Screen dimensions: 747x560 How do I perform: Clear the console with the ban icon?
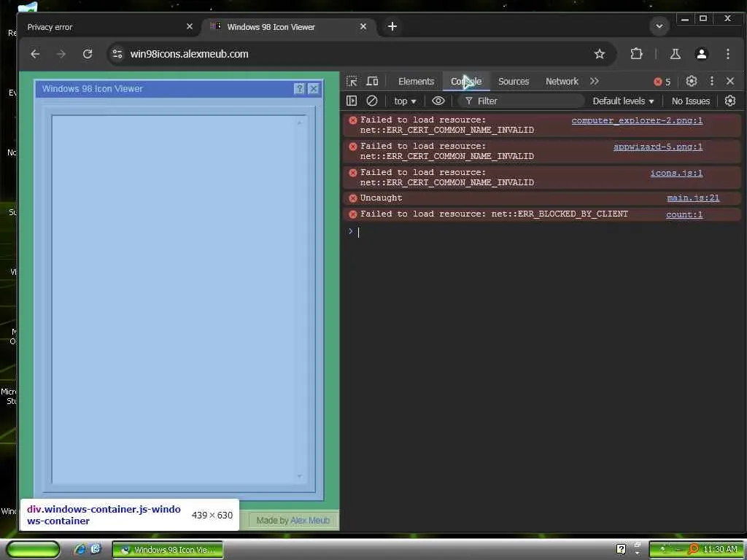[x=372, y=101]
